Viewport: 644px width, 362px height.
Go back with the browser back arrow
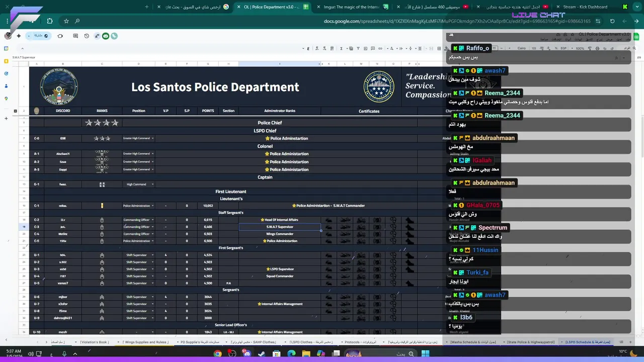[x=635, y=21]
